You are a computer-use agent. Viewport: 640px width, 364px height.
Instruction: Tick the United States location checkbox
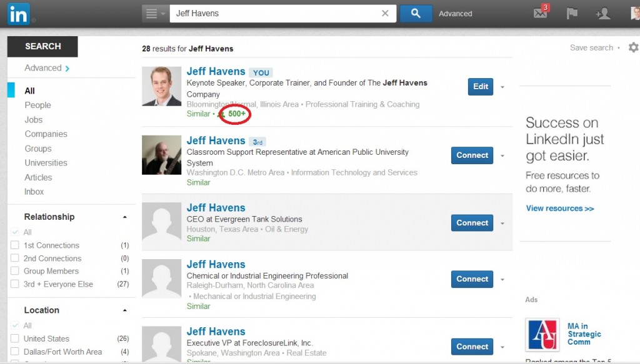point(15,338)
